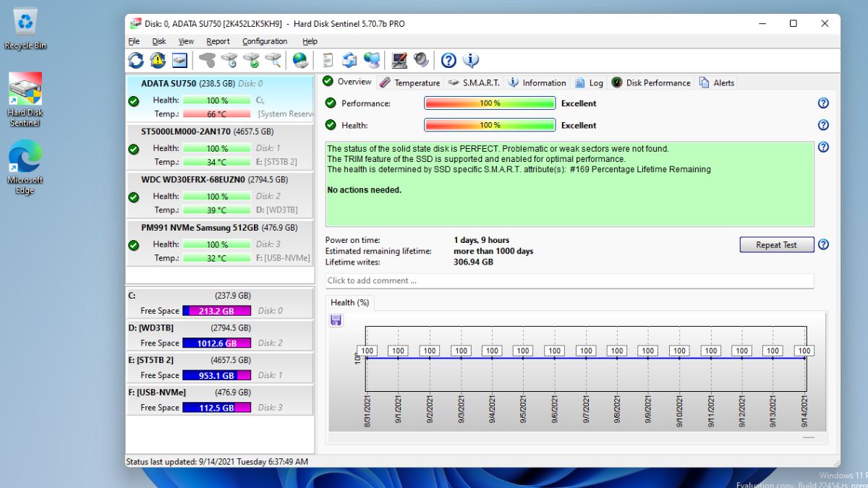Screen dimensions: 868x488
Task: Select the ADATA SU750 disk entry
Action: (x=220, y=98)
